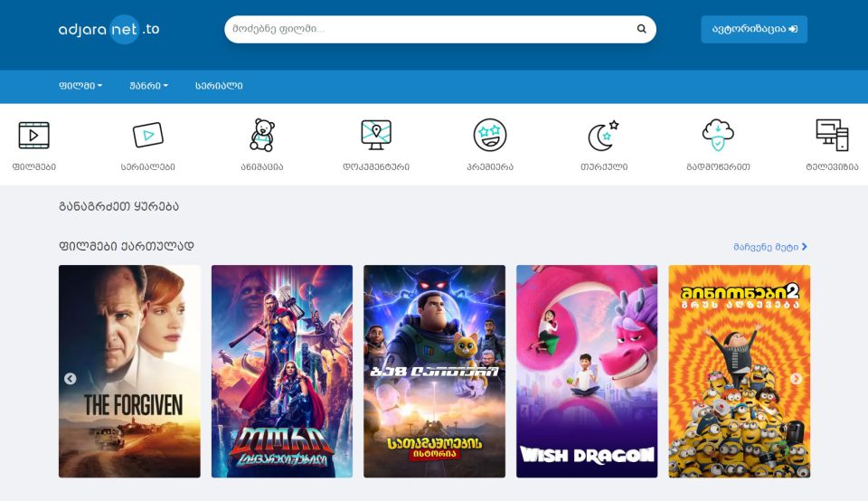The height and width of the screenshot is (501, 868).
Task: Open the დოკუმენტური map-monitor icon
Action: [x=375, y=136]
